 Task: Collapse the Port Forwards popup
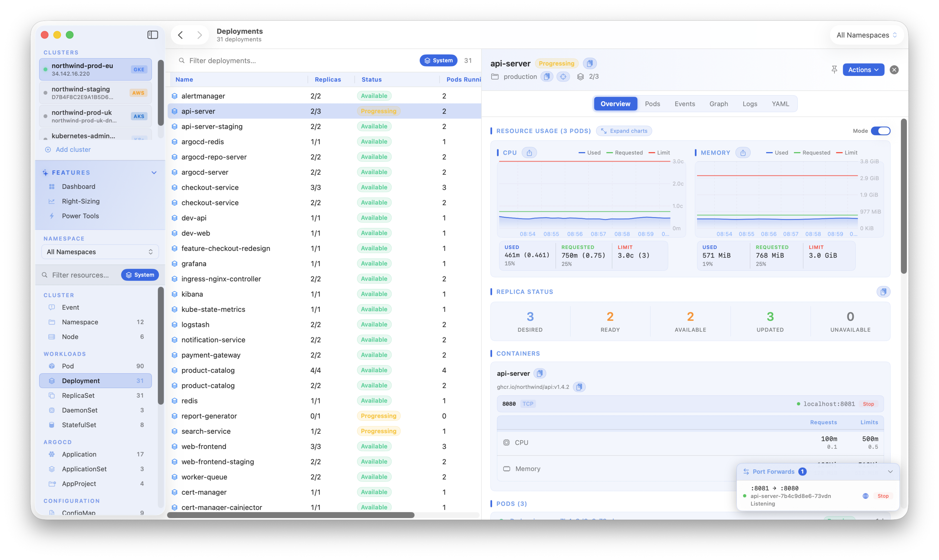pos(890,472)
